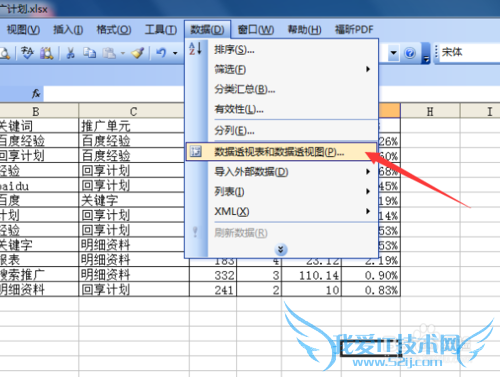500x377 pixels.
Task: Click the 关键字 cell in column C
Action: 133,200
